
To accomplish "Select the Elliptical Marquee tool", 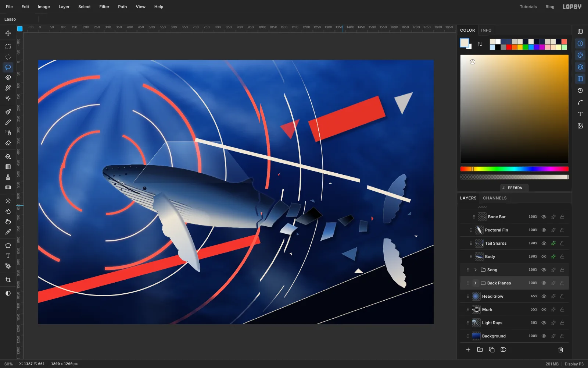I will point(8,57).
